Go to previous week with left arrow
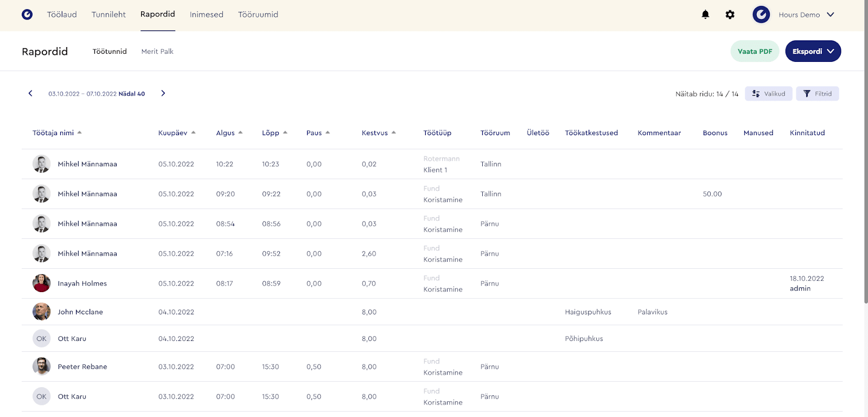The height and width of the screenshot is (417, 868). tap(30, 93)
